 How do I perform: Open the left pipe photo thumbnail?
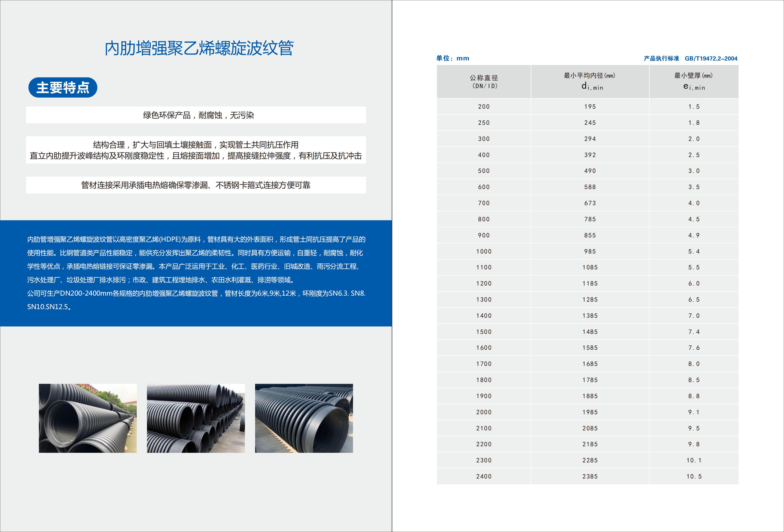point(88,418)
